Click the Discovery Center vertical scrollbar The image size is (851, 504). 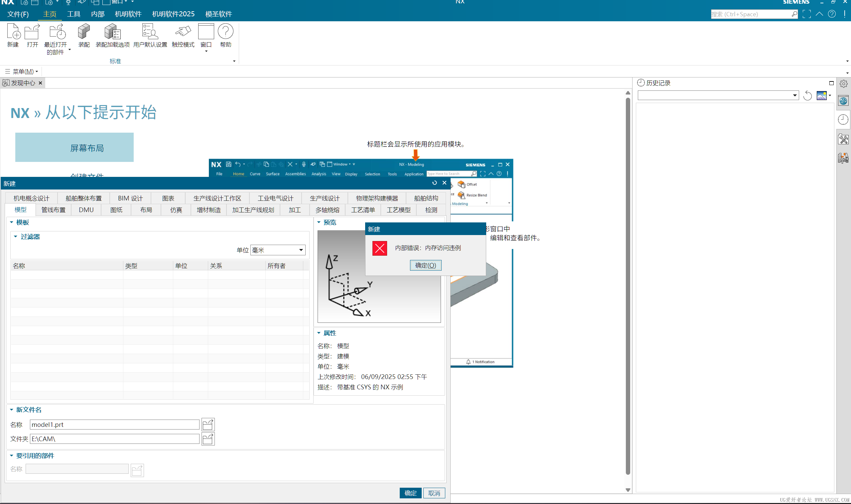[628, 286]
